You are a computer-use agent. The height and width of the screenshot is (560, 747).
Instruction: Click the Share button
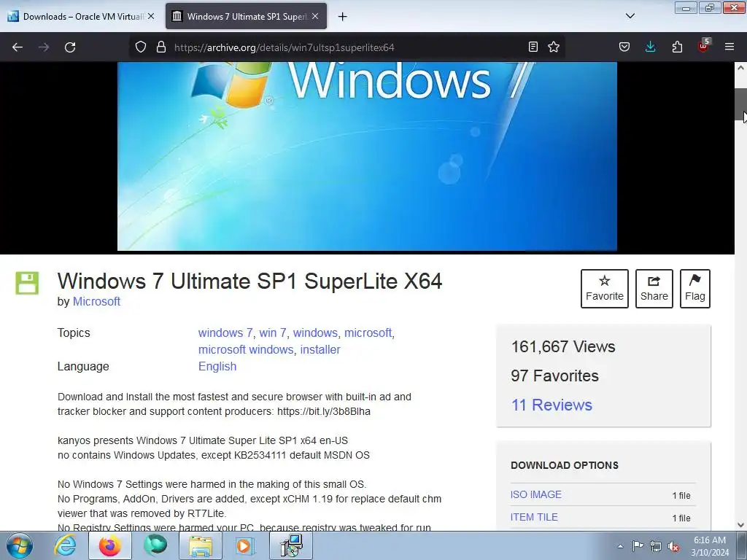(x=654, y=289)
